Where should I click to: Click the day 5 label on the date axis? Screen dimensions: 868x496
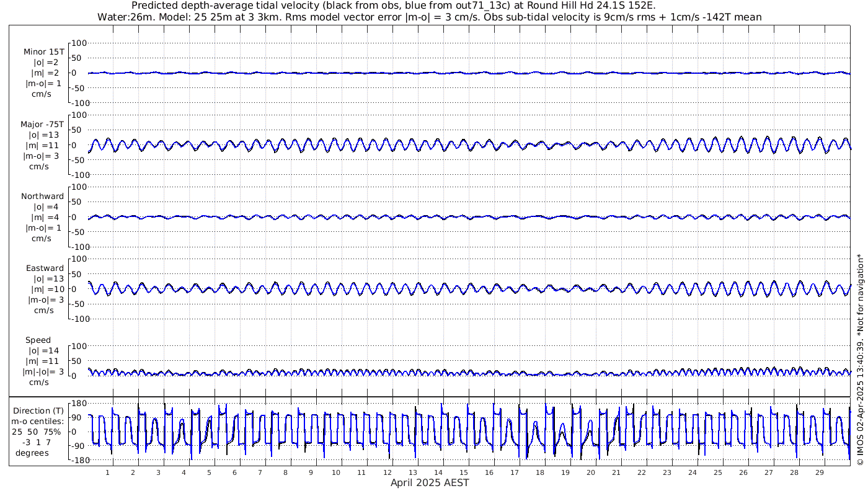coord(209,472)
